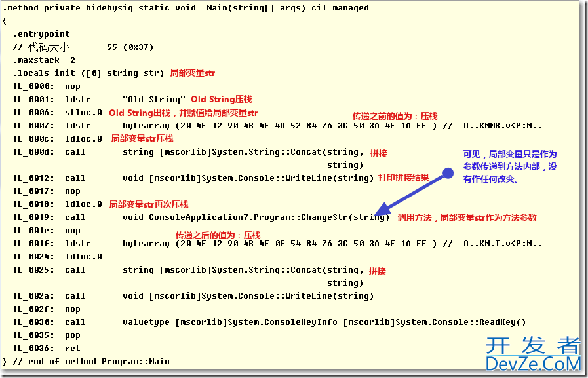Select the "IL_000c: ldloc.0" instruction
Viewport: 588px width, 378px height.
tap(58, 139)
